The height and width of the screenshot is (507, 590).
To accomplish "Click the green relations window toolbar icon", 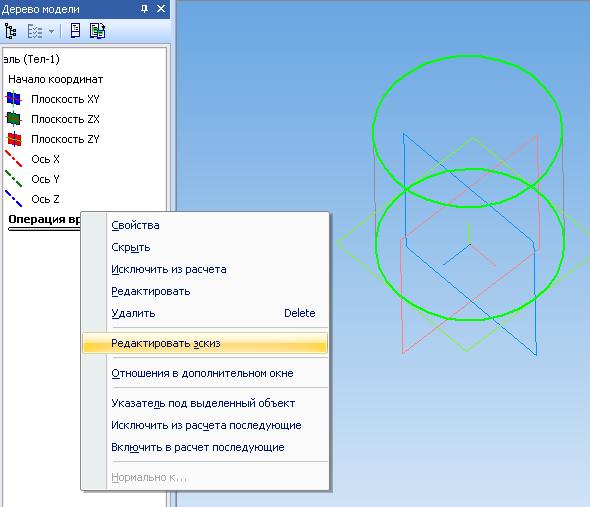I will click(x=97, y=31).
